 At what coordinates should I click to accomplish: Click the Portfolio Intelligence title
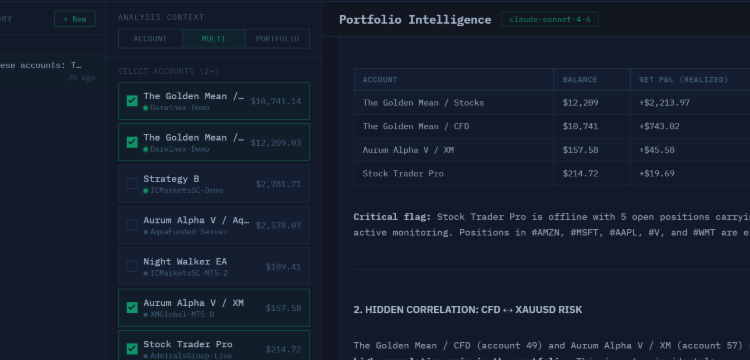pos(415,20)
